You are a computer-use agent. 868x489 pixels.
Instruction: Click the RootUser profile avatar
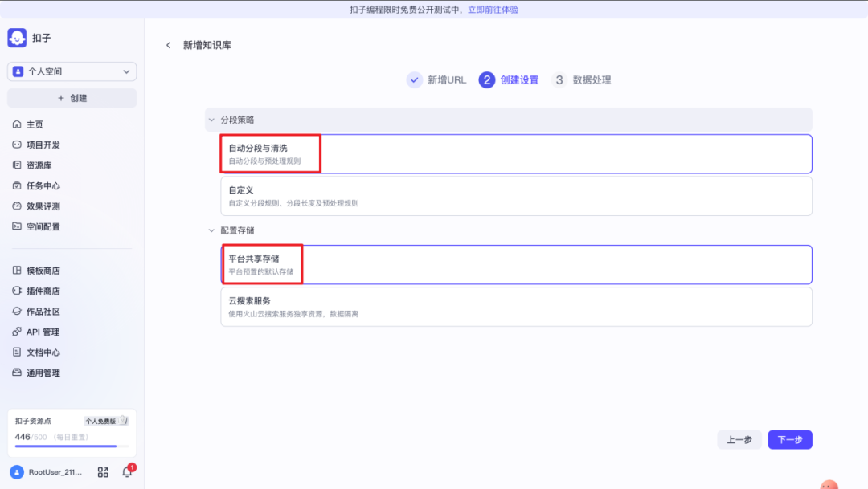coord(18,472)
